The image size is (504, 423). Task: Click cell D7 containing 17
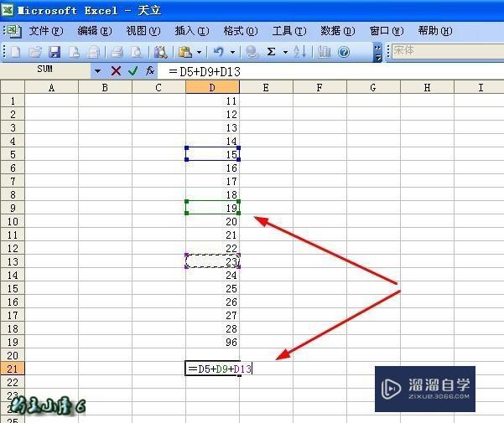click(x=212, y=181)
